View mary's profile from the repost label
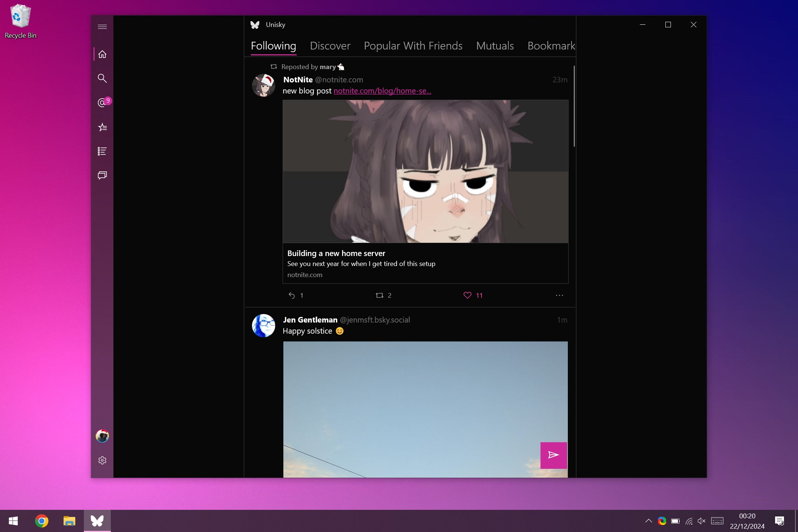Viewport: 798px width, 532px height. [x=327, y=67]
